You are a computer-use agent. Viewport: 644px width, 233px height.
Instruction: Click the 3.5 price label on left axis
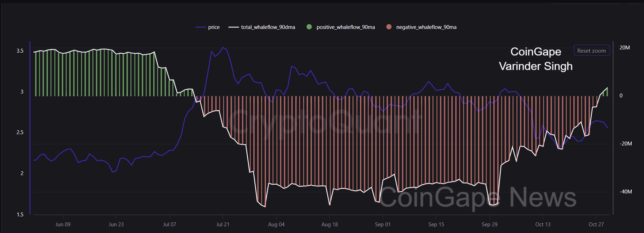[20, 51]
